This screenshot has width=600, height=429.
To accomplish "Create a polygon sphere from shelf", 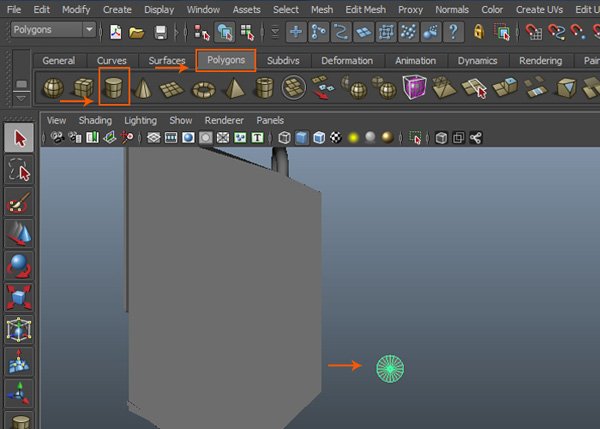I will (x=53, y=88).
